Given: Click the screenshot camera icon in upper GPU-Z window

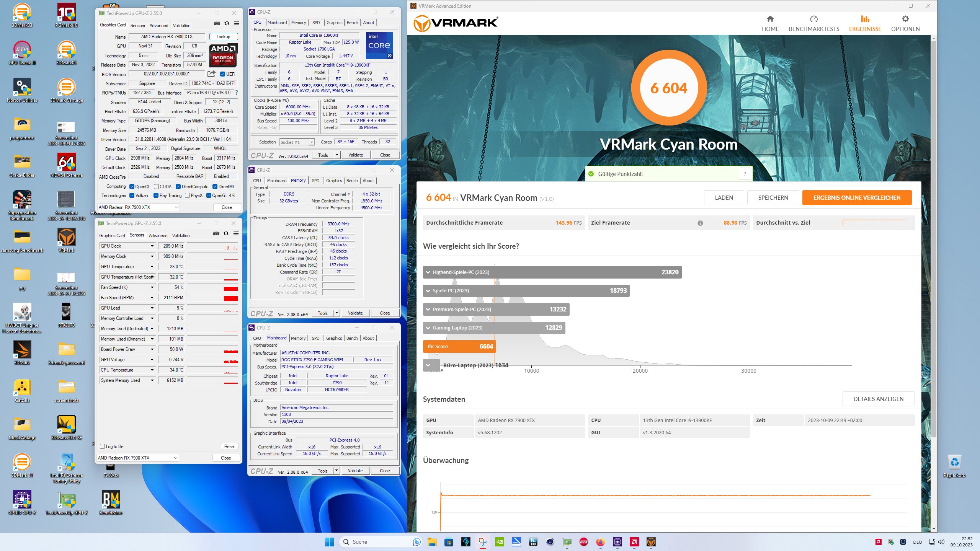Looking at the screenshot, I should pos(217,24).
